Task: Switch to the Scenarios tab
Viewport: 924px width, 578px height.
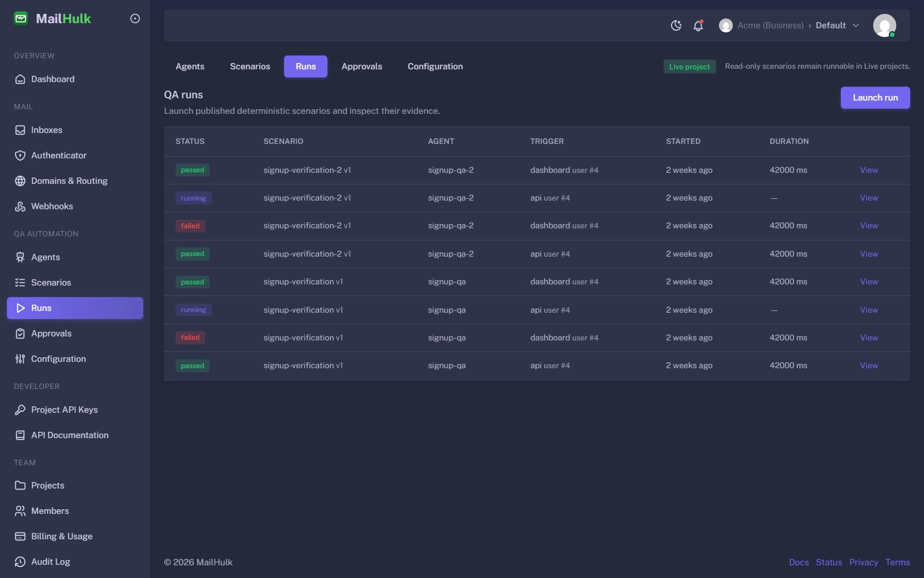Action: (x=250, y=66)
